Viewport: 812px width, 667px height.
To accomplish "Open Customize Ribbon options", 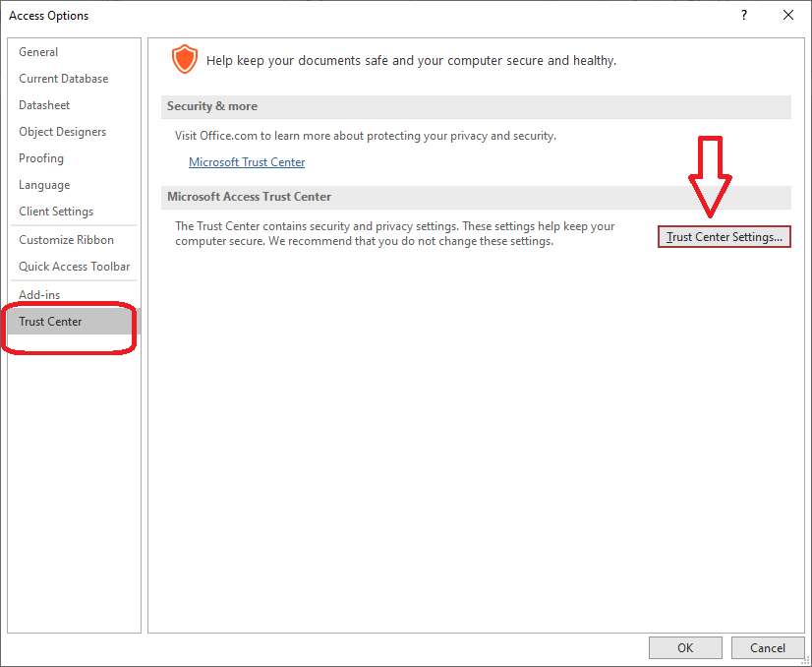I will (66, 240).
